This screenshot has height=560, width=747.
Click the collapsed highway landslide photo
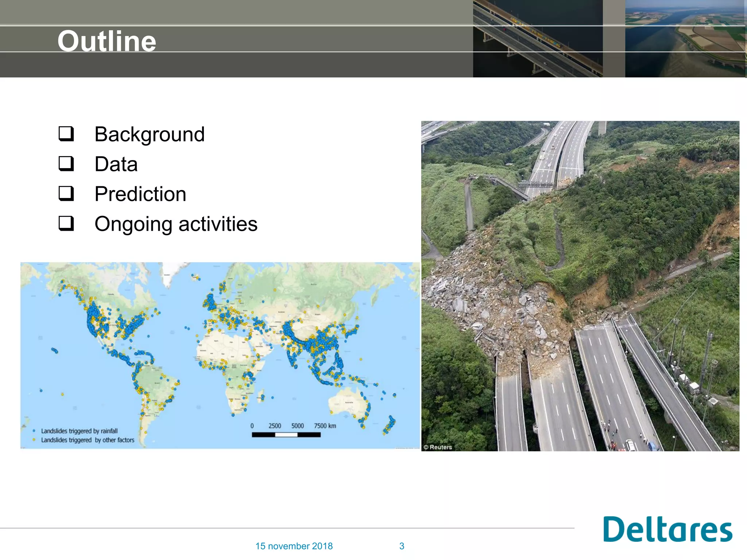click(x=580, y=286)
